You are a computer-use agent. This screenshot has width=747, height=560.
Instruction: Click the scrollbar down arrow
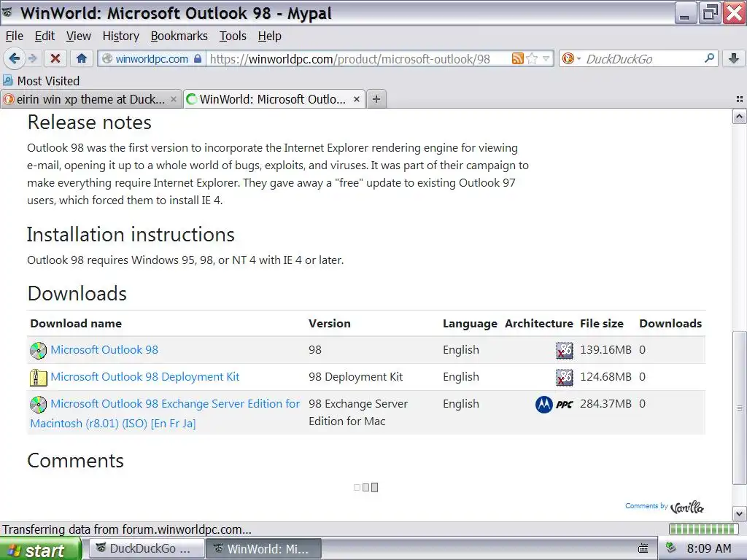click(x=739, y=514)
